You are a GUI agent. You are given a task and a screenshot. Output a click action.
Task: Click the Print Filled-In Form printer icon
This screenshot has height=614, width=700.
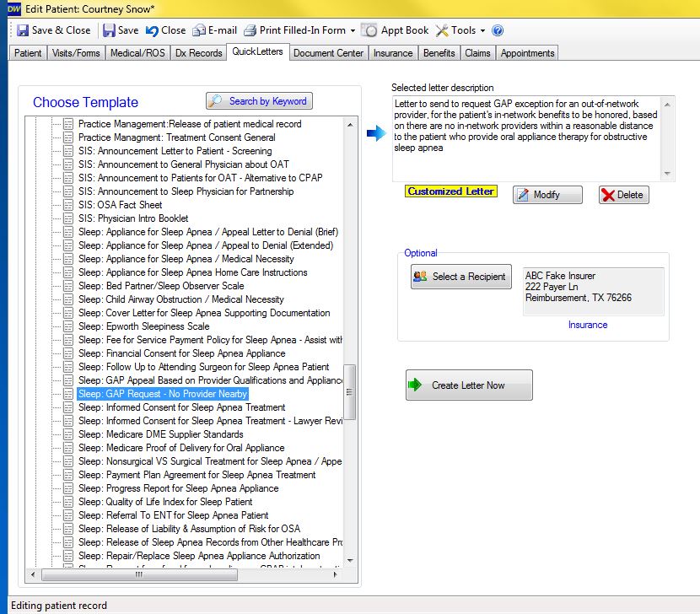click(x=250, y=30)
